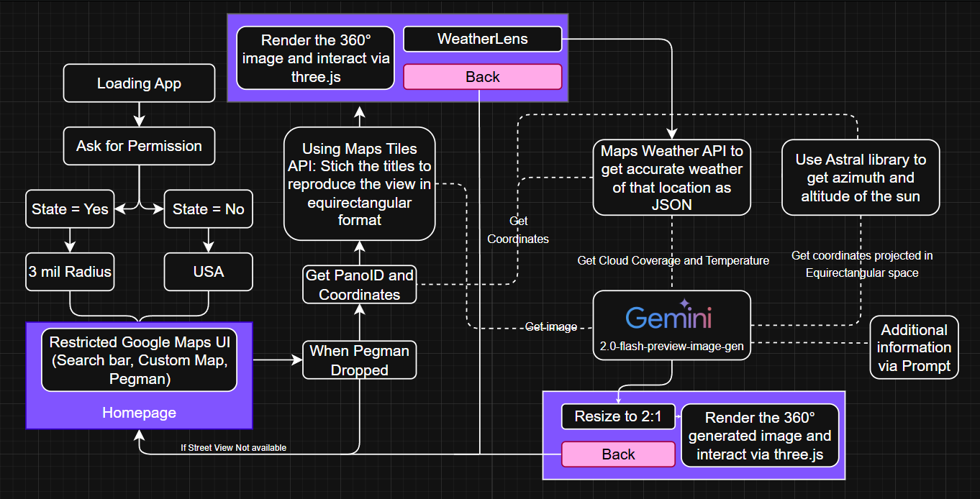Click the State = Yes node
The width and height of the screenshot is (980, 499).
pyautogui.click(x=70, y=209)
